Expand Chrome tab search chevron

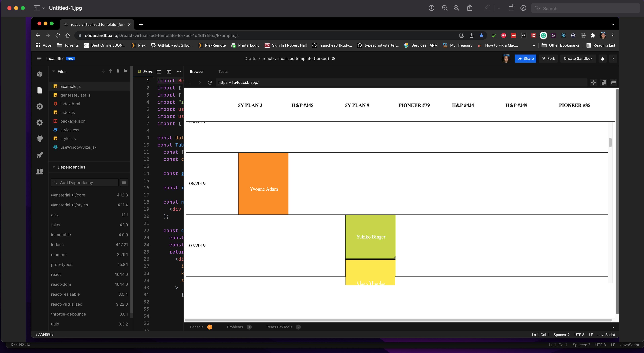tap(613, 25)
